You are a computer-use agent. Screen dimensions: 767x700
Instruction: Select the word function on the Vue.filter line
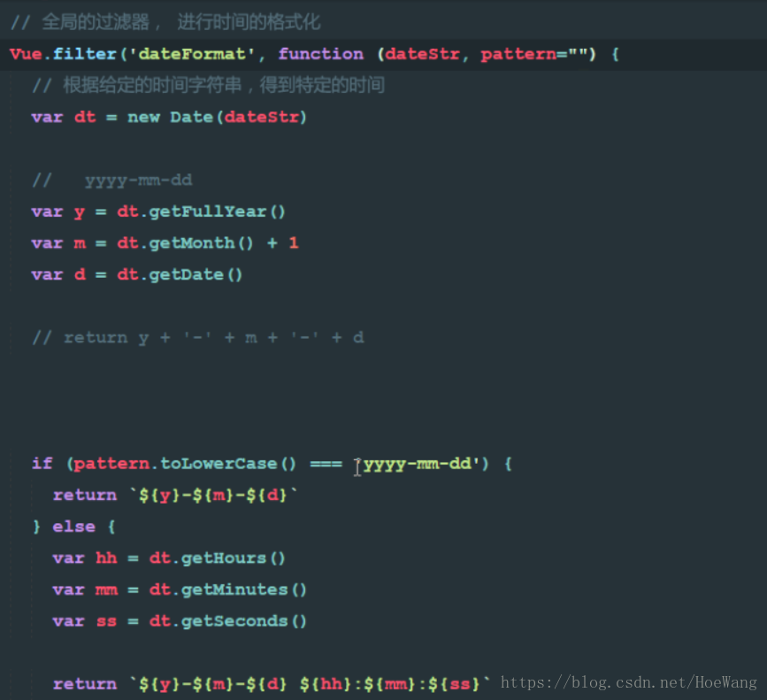pos(321,54)
